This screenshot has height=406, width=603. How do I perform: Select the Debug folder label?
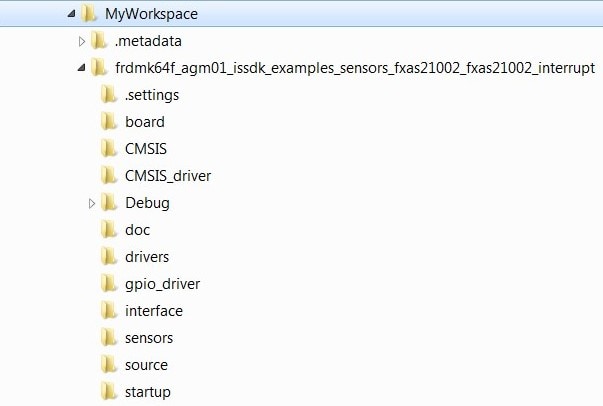(147, 203)
